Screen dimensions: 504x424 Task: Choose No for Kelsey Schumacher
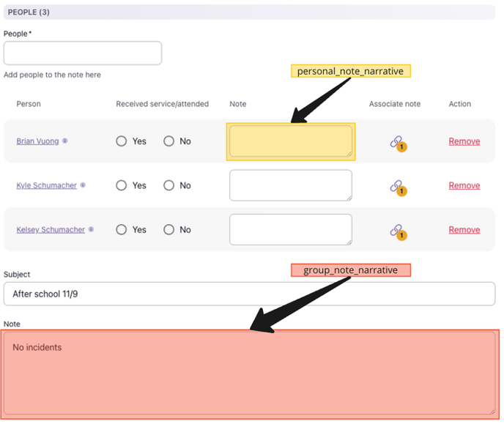point(169,229)
